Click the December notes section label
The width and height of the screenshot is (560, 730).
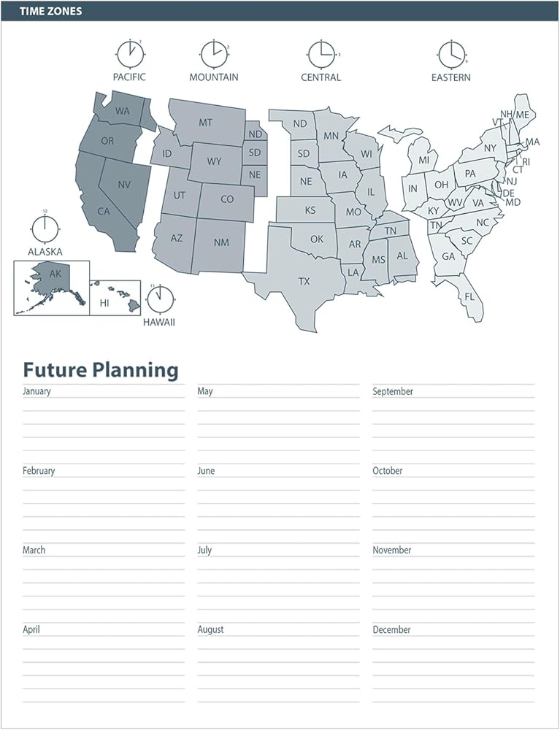tap(391, 630)
